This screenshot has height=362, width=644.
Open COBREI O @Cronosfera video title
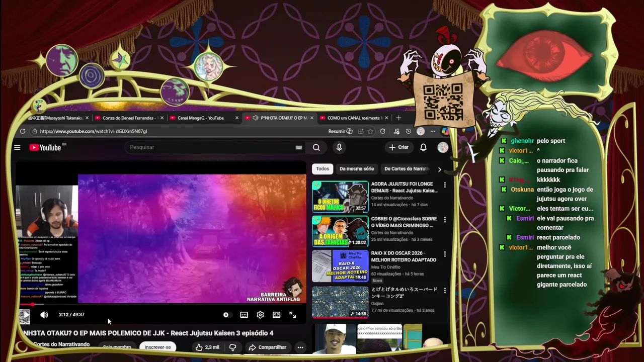pyautogui.click(x=404, y=222)
